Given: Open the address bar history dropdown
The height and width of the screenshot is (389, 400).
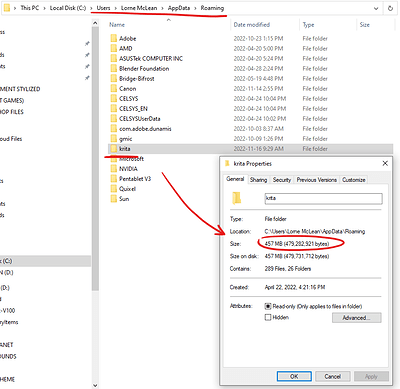Looking at the screenshot, I should (376, 8).
